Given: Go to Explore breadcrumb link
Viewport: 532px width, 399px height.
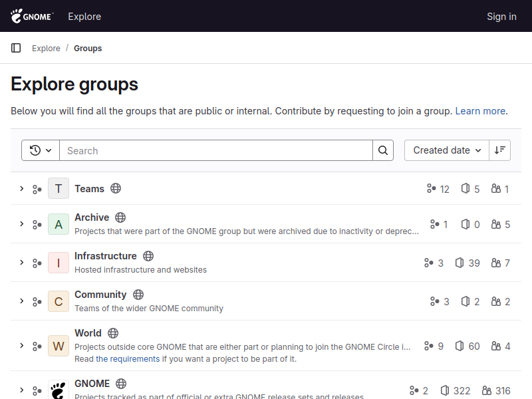Looking at the screenshot, I should pos(46,48).
